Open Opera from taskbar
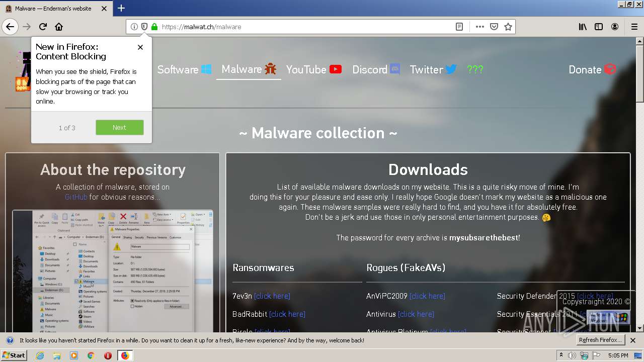The width and height of the screenshot is (644, 362). (108, 355)
